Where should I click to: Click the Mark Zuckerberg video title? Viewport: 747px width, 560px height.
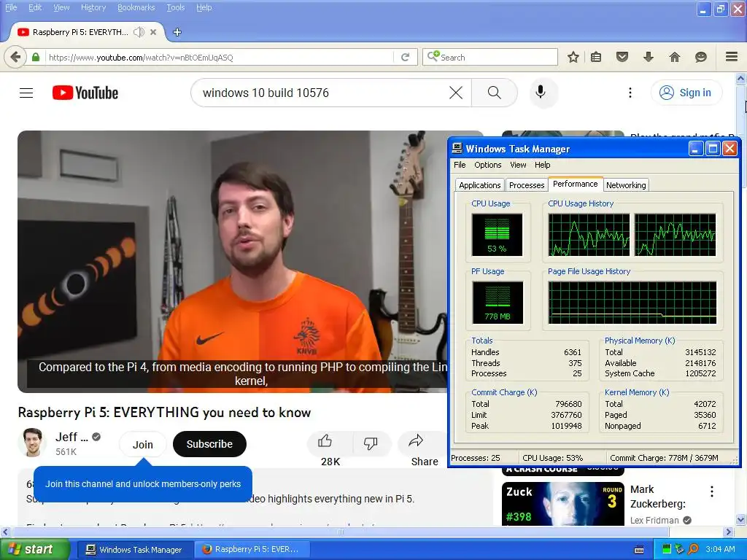pyautogui.click(x=658, y=497)
